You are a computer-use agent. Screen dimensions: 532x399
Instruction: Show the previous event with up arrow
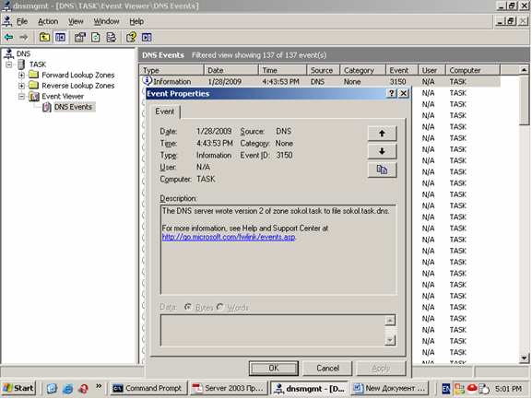(x=382, y=134)
